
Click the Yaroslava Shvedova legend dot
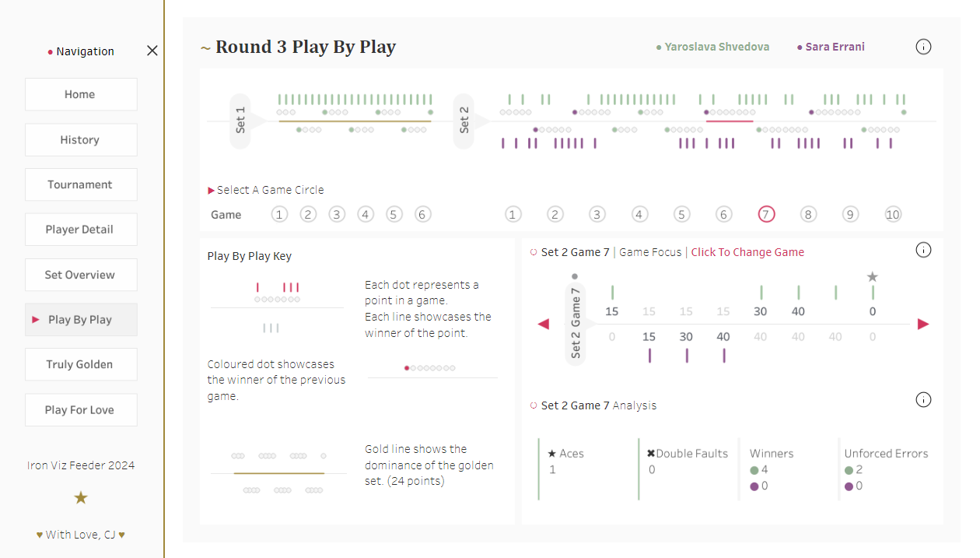(659, 47)
